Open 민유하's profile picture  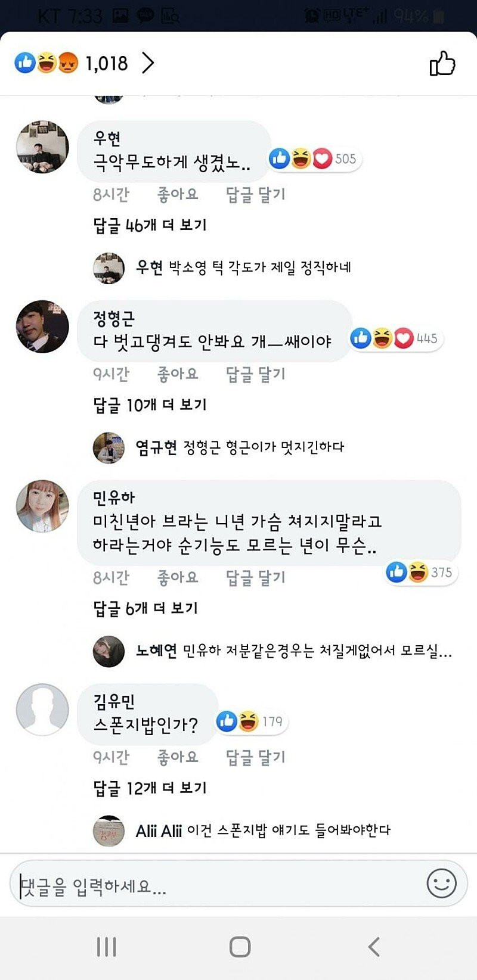click(x=42, y=506)
